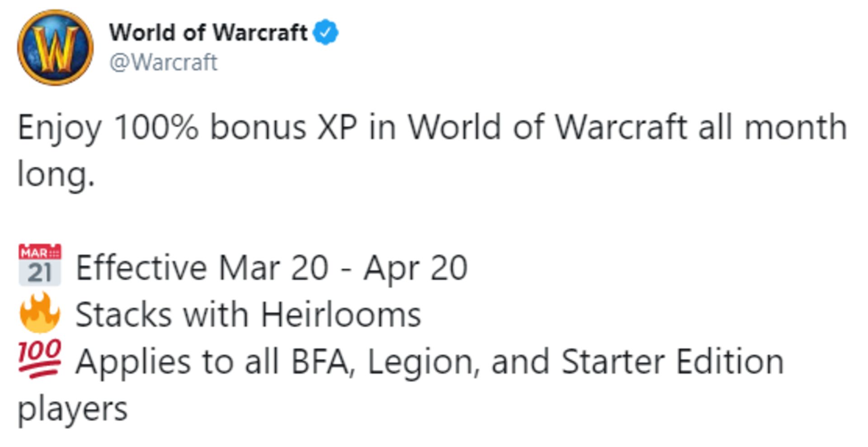Image resolution: width=868 pixels, height=447 pixels.
Task: Click the 'Mar 20' start date text
Action: pyautogui.click(x=274, y=268)
